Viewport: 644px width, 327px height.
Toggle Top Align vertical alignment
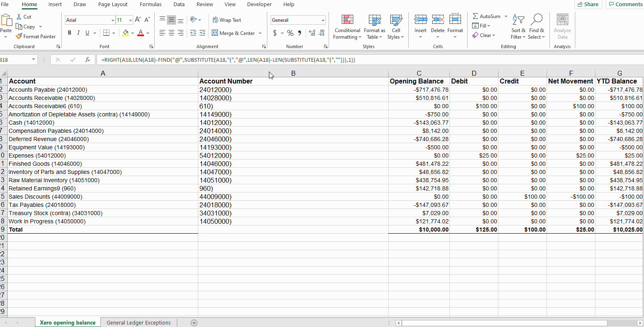(x=162, y=20)
